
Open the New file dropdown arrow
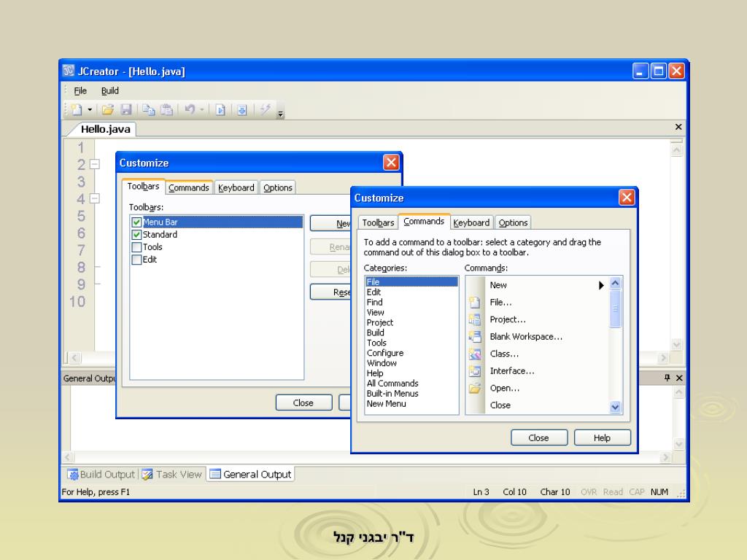click(x=90, y=110)
